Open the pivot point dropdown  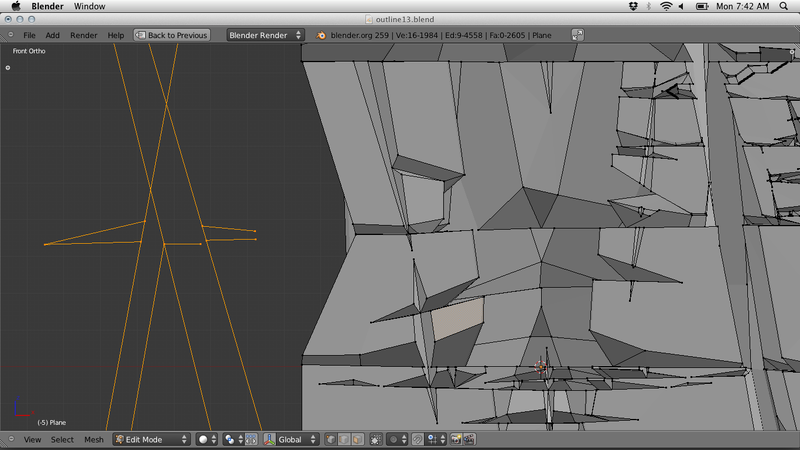(x=233, y=439)
